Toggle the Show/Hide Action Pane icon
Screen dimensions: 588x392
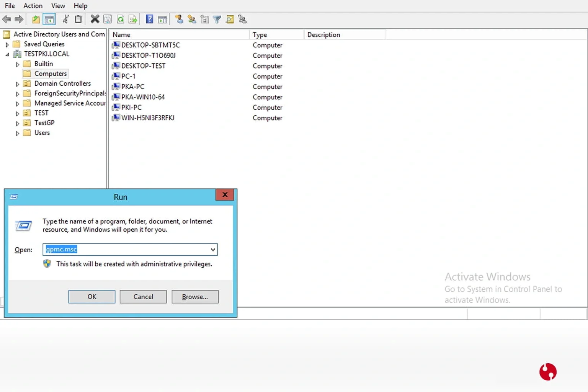pyautogui.click(x=162, y=19)
